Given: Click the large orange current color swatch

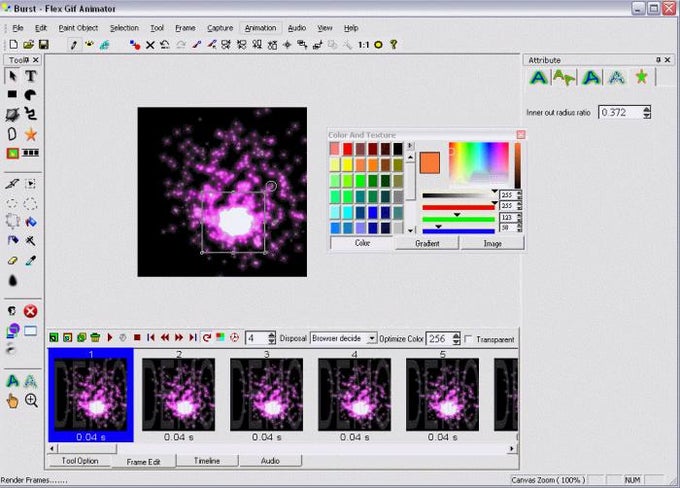Looking at the screenshot, I should point(430,162).
